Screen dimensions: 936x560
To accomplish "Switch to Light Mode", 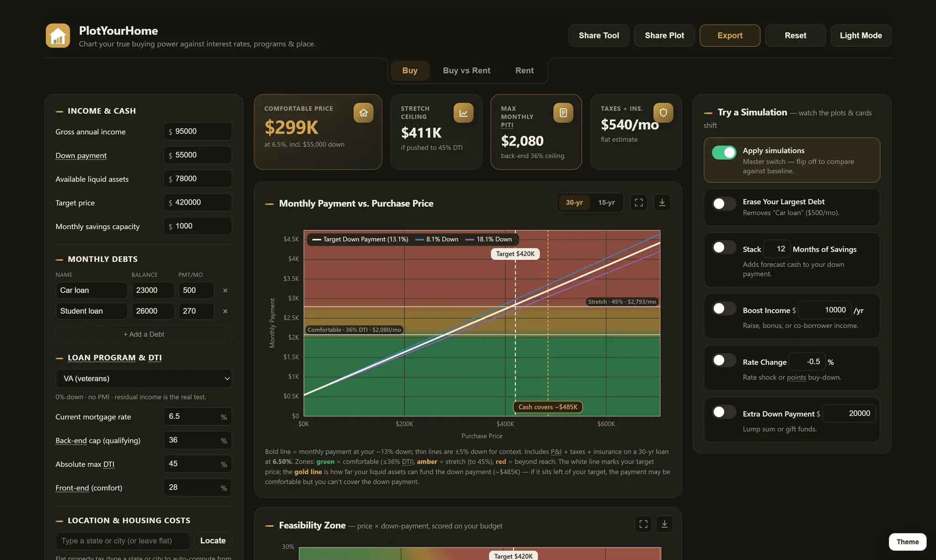I will pyautogui.click(x=861, y=36).
